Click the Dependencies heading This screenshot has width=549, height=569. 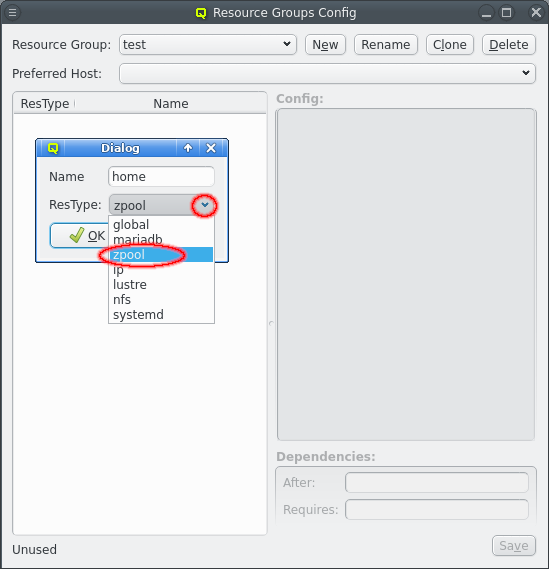(325, 457)
